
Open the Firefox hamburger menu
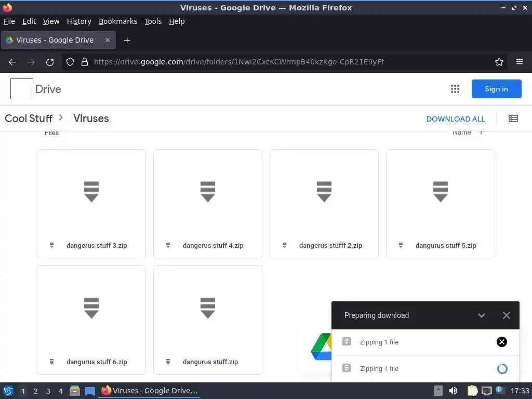pyautogui.click(x=519, y=62)
